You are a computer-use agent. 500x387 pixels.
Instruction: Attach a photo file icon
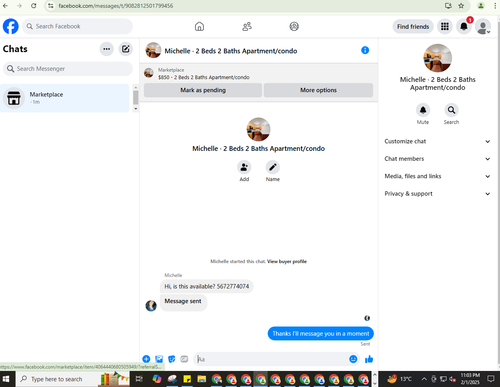click(x=159, y=359)
